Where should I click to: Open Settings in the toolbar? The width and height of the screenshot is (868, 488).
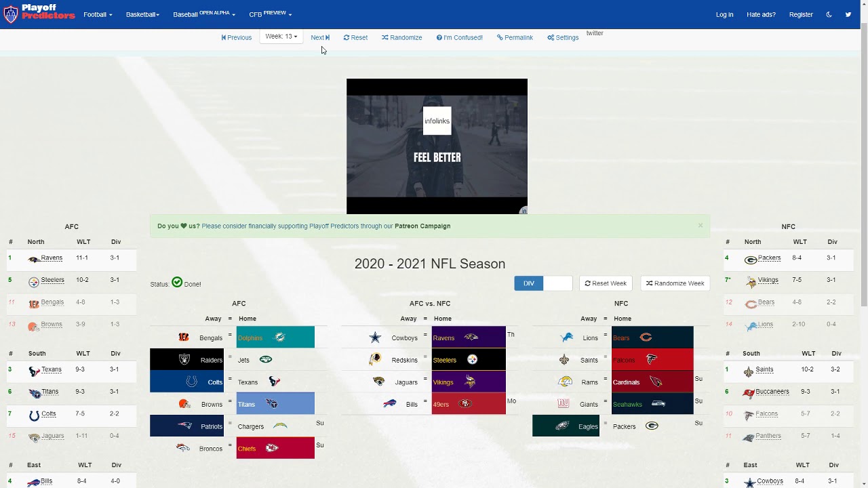coord(563,37)
